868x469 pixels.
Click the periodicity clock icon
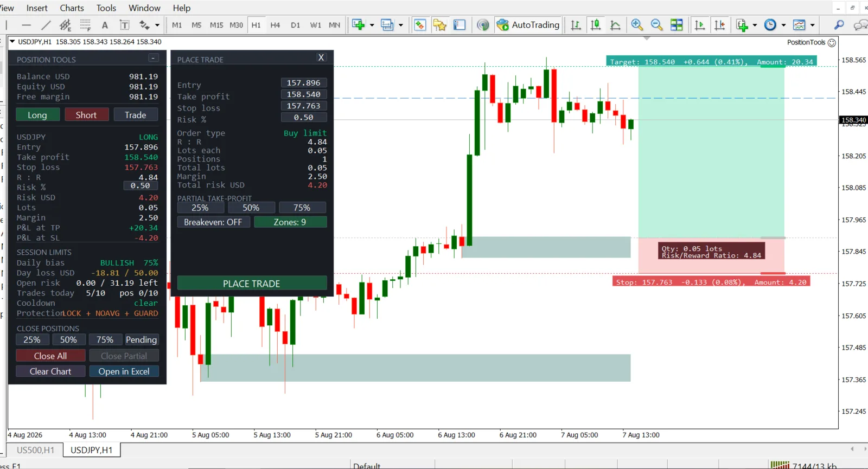[770, 25]
